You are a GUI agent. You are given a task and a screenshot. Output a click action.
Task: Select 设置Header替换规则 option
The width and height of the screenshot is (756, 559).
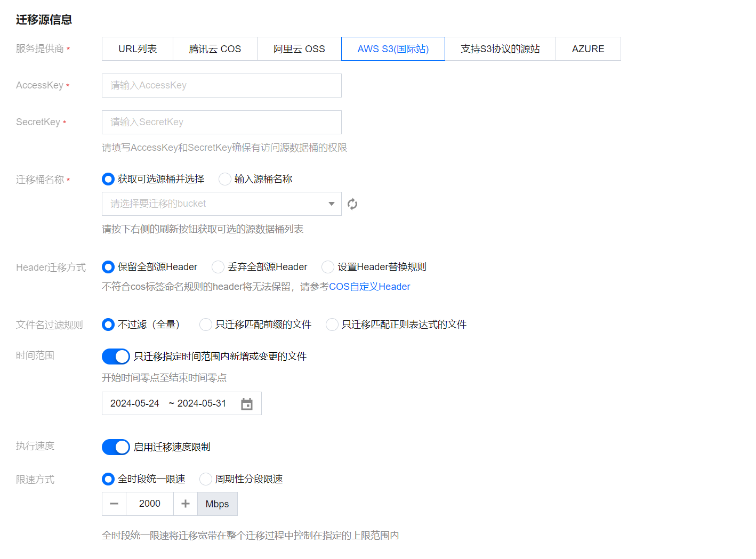[328, 267]
